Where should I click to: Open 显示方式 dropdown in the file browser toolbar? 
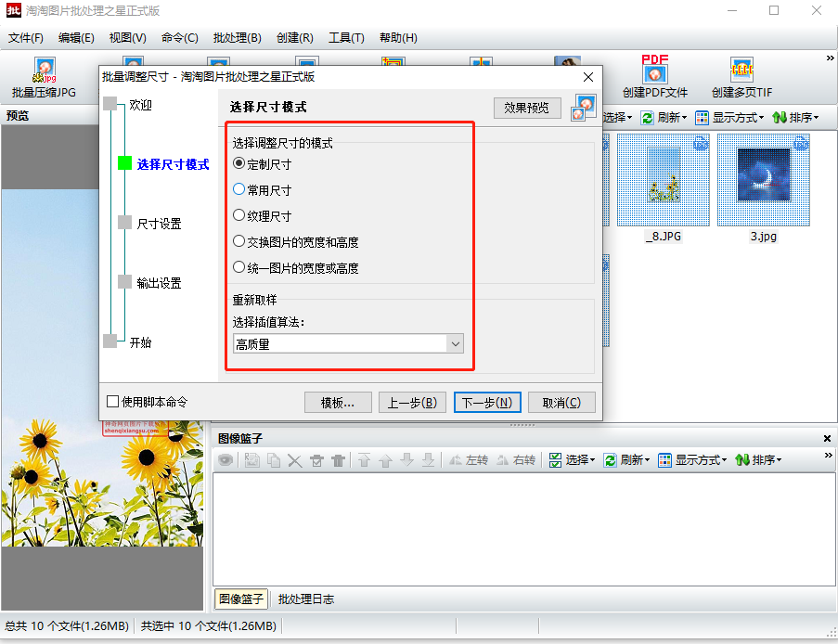click(x=729, y=118)
